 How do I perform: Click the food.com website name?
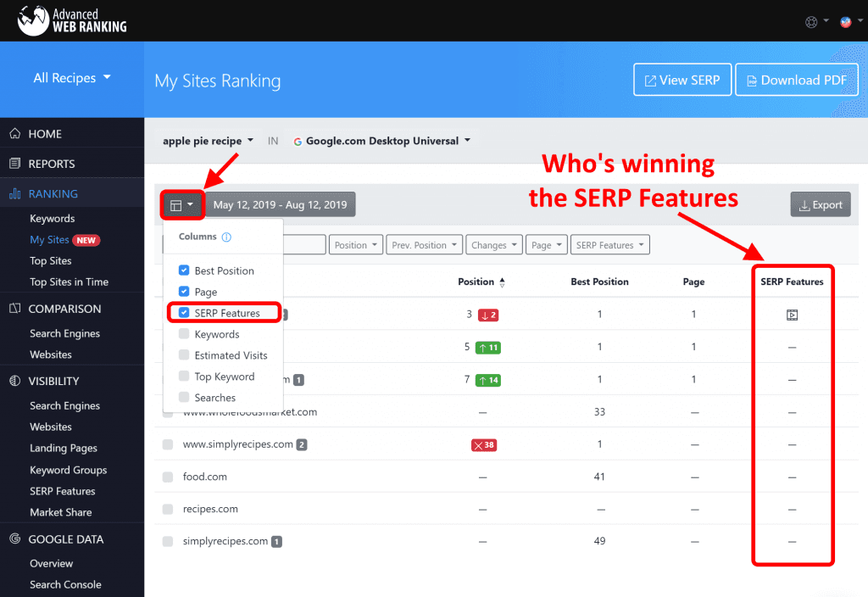[x=205, y=477]
